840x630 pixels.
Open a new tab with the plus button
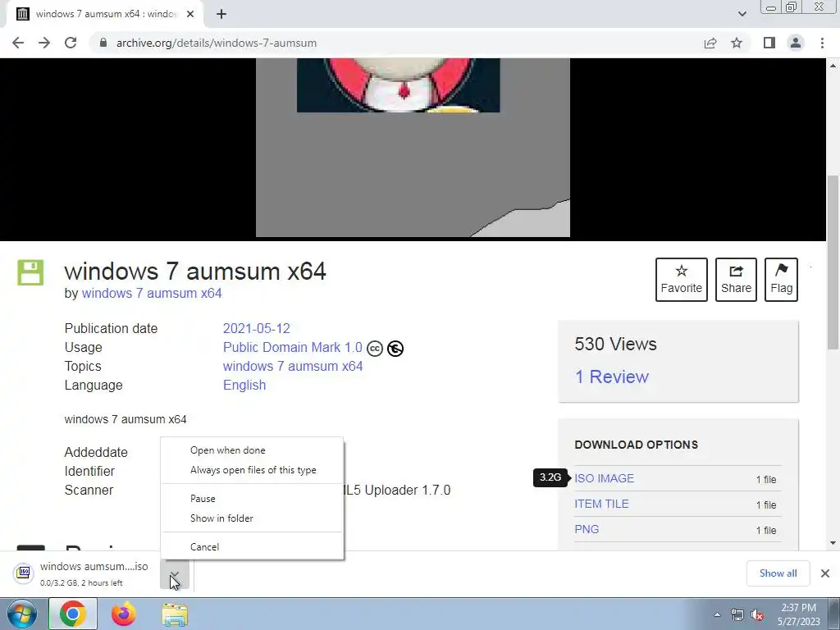pyautogui.click(x=221, y=14)
